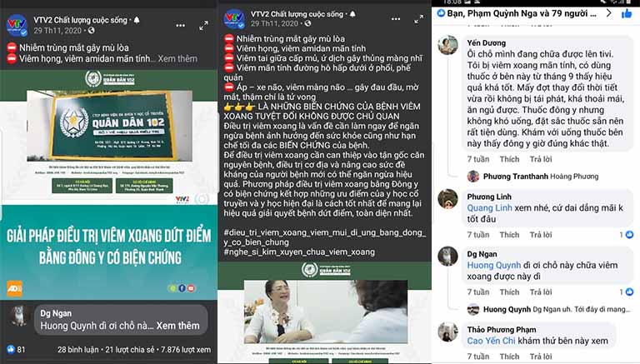Expand the reactions list chevron arrow
The height and width of the screenshot is (364, 640).
(x=608, y=13)
